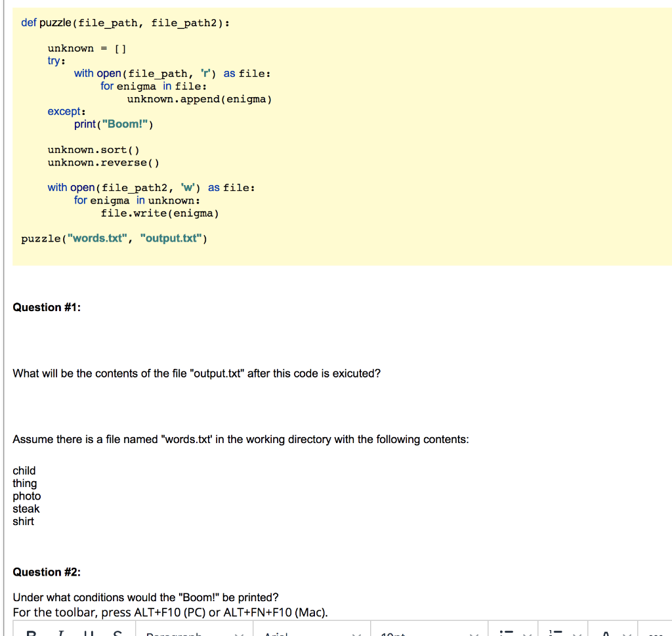The height and width of the screenshot is (636, 672).
Task: Open the Paragraph style dropdown
Action: tap(190, 633)
